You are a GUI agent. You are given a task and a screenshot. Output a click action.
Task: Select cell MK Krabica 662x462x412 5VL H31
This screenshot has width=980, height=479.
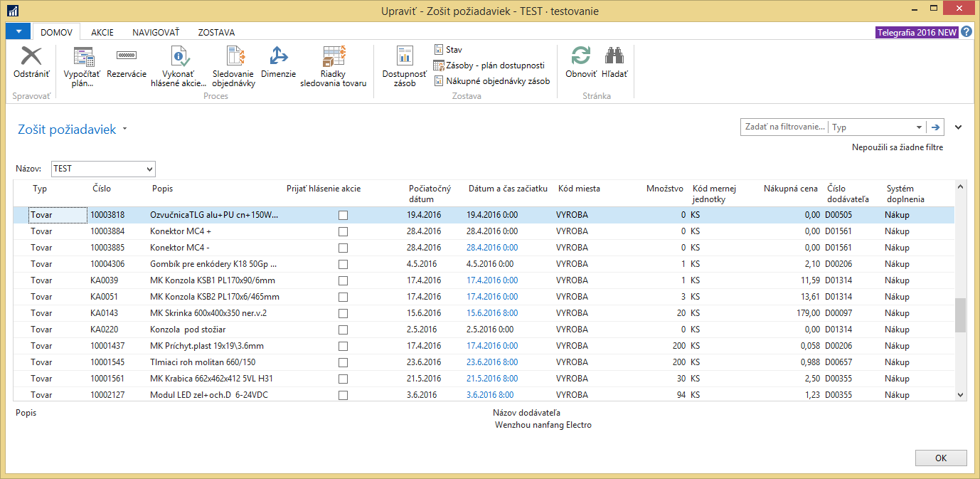click(211, 379)
